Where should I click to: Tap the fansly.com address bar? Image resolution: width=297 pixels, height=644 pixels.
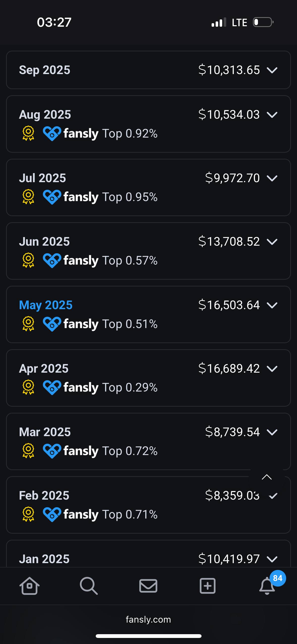pos(148,619)
